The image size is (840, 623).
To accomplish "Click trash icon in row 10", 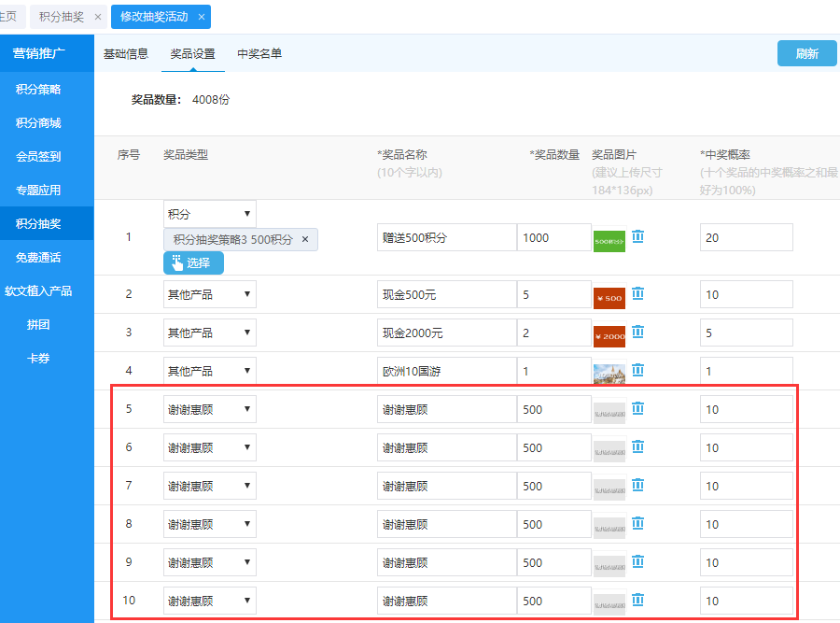I will (x=638, y=601).
